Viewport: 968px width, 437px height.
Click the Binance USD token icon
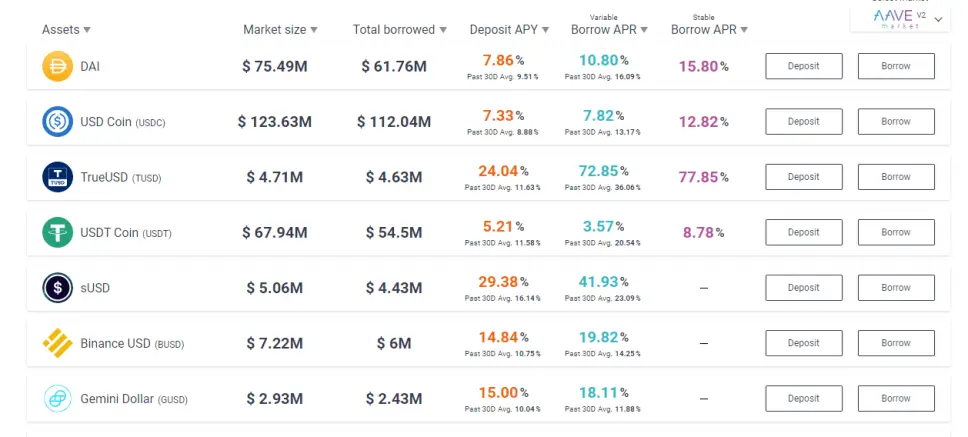point(57,343)
